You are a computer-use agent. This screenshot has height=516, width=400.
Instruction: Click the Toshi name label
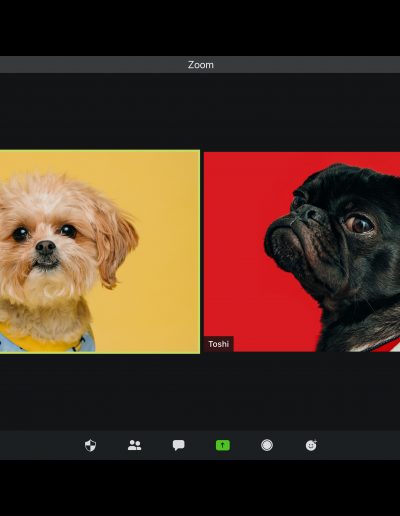(218, 344)
